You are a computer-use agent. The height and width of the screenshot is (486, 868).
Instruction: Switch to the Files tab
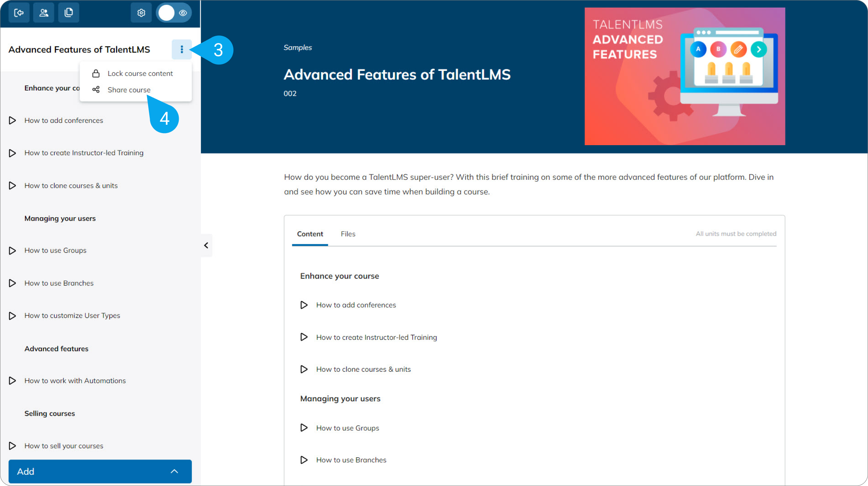tap(348, 234)
